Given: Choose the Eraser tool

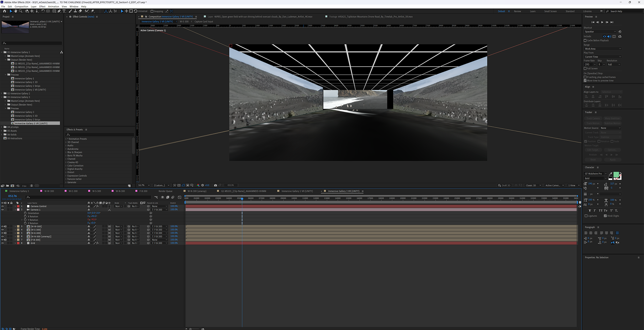Looking at the screenshot, I should pos(80,11).
